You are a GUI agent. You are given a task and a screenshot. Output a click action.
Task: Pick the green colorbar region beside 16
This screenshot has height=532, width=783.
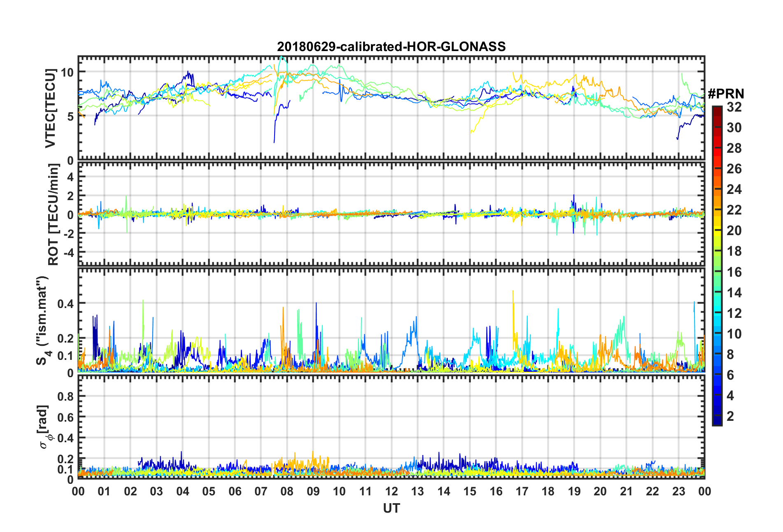pos(717,272)
